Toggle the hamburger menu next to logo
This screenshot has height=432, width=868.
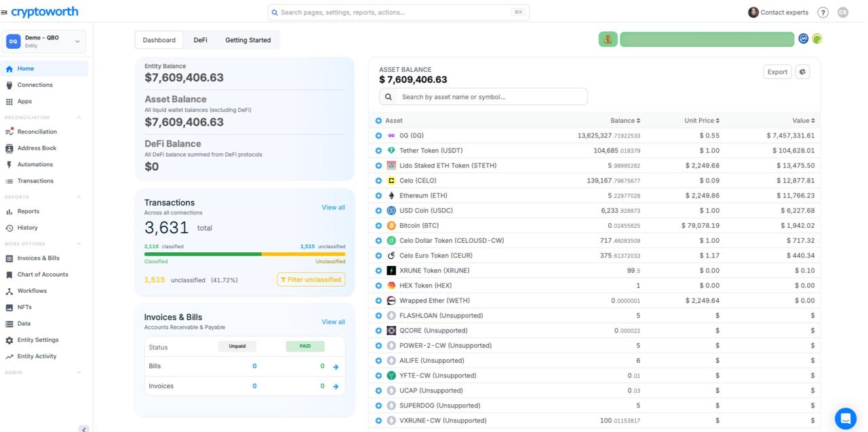click(4, 12)
